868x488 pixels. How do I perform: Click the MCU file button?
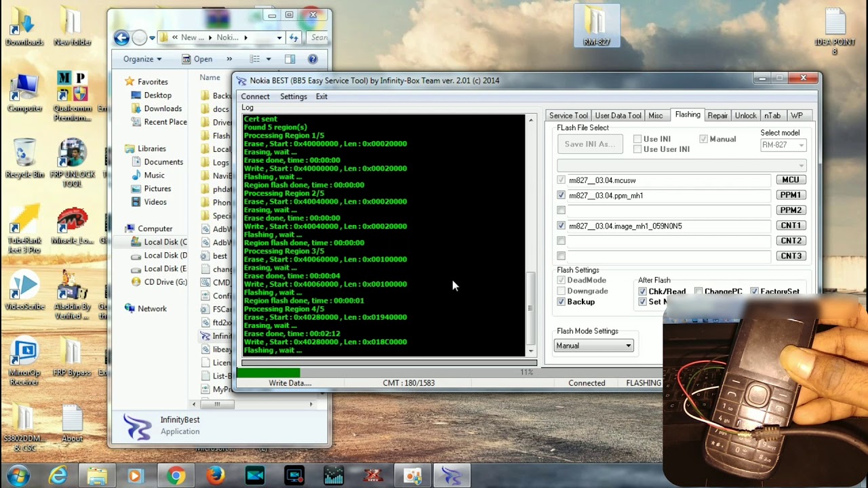tap(791, 180)
